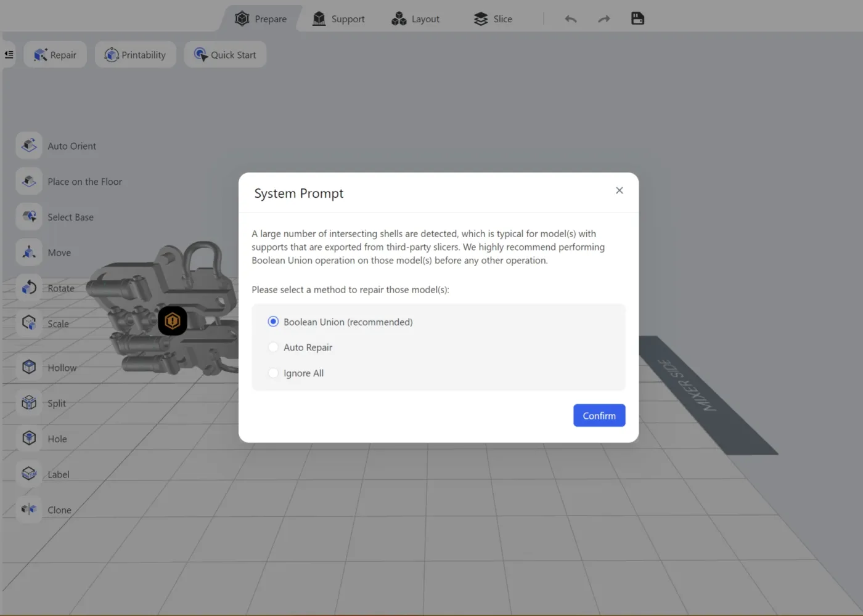Choose the Auto Repair radio option
Image resolution: width=863 pixels, height=616 pixels.
coord(273,347)
